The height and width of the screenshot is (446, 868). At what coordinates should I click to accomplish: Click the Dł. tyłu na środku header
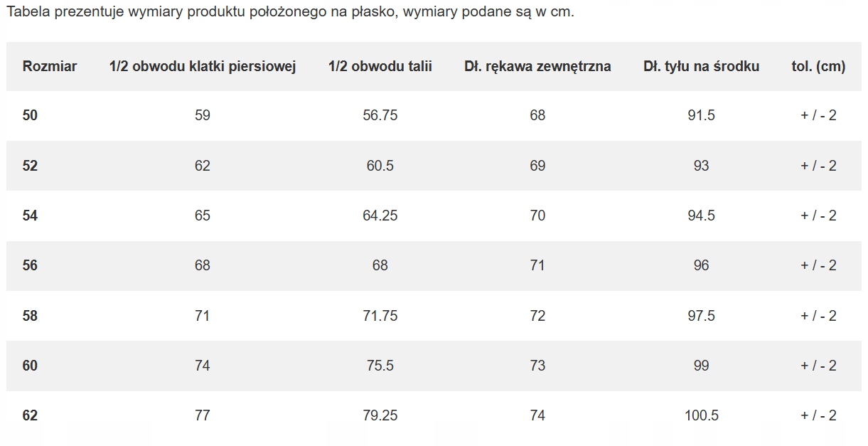(x=701, y=66)
